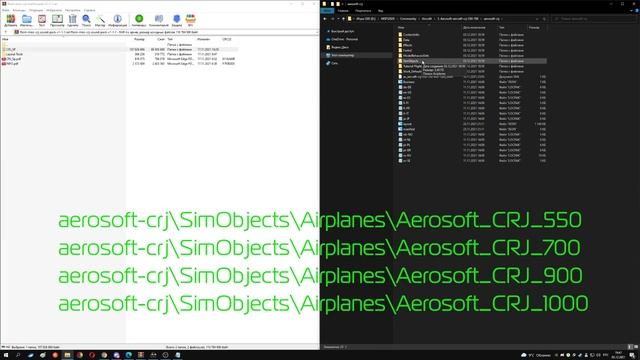Open the Favorites (Избранное) menu in WinRAR
Viewport: 640px width, 360px height.
pyautogui.click(x=54, y=10)
